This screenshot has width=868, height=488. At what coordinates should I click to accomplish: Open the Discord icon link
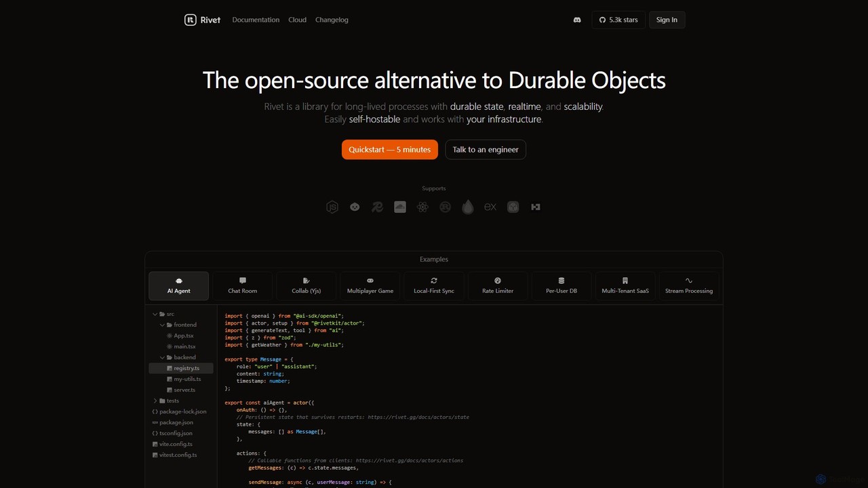coord(577,20)
